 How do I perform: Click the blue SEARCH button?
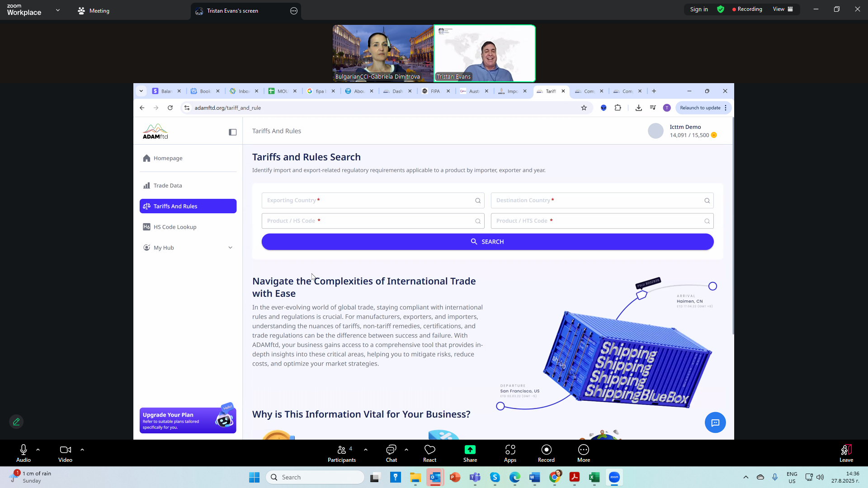click(487, 242)
